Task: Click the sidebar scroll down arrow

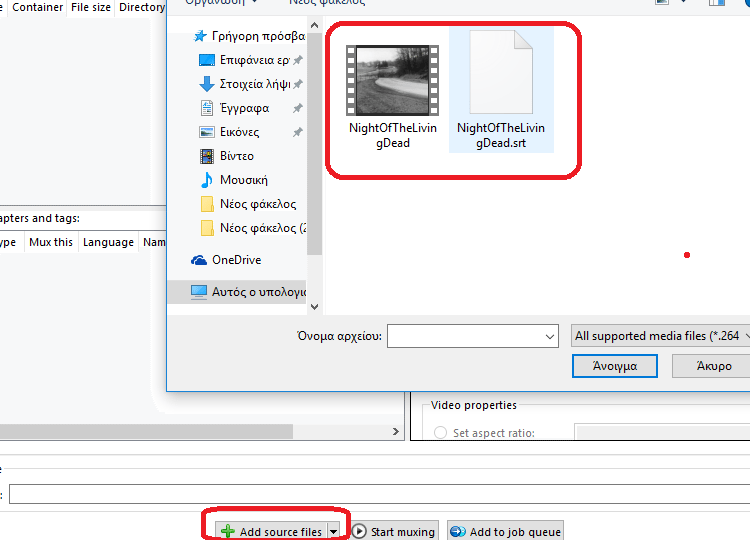Action: click(x=314, y=307)
